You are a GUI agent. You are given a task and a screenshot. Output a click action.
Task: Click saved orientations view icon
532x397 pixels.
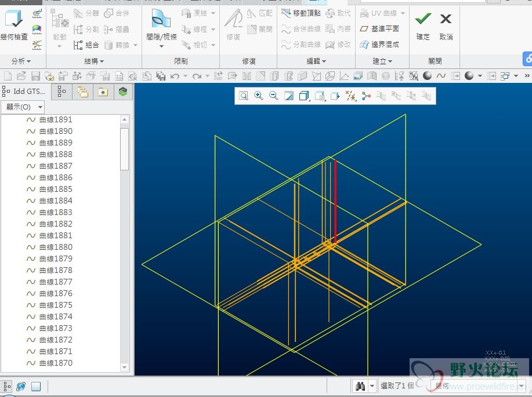click(x=320, y=96)
